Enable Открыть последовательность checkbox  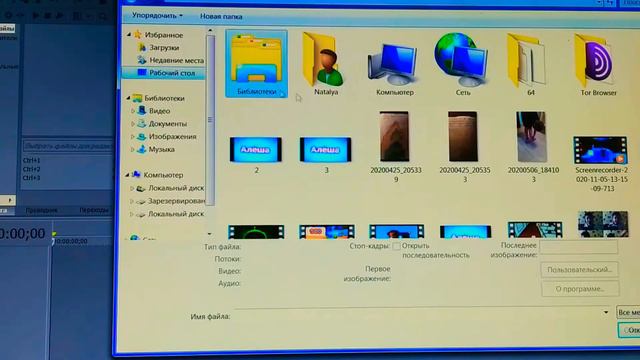click(396, 246)
